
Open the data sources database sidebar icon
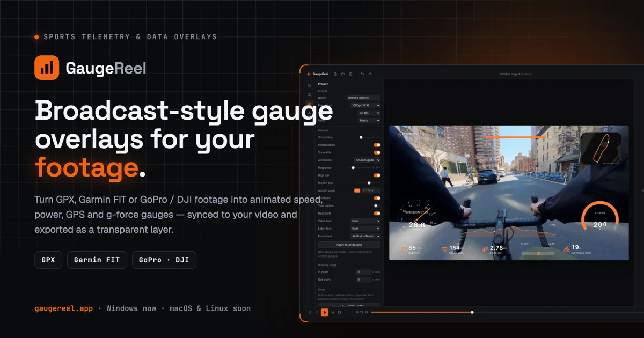(x=309, y=85)
